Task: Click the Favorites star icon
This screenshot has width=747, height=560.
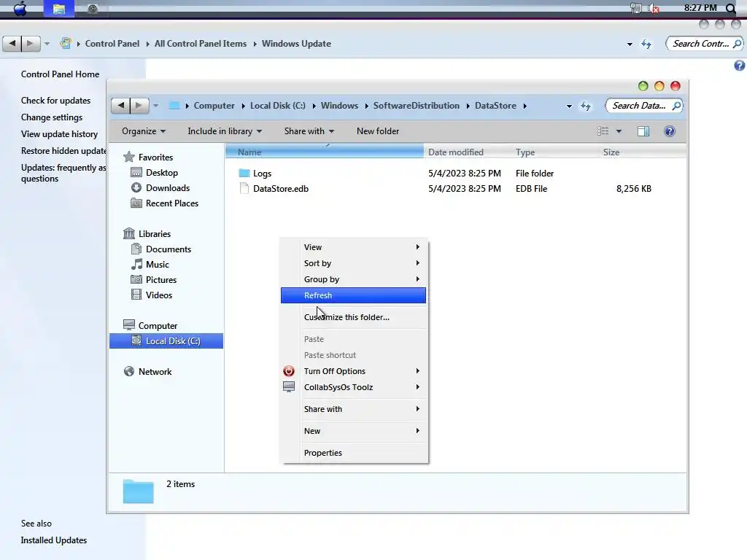Action: [128, 157]
